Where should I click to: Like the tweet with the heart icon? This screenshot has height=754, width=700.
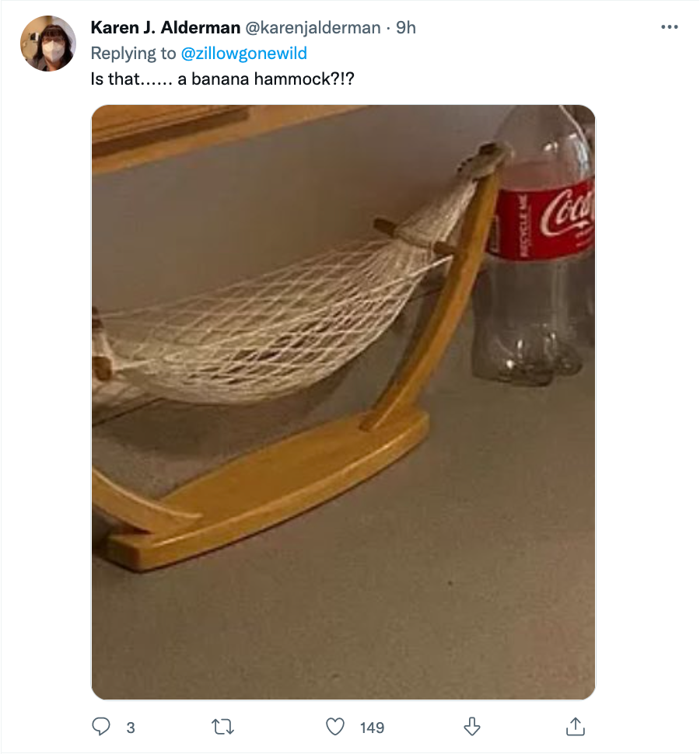tap(335, 727)
